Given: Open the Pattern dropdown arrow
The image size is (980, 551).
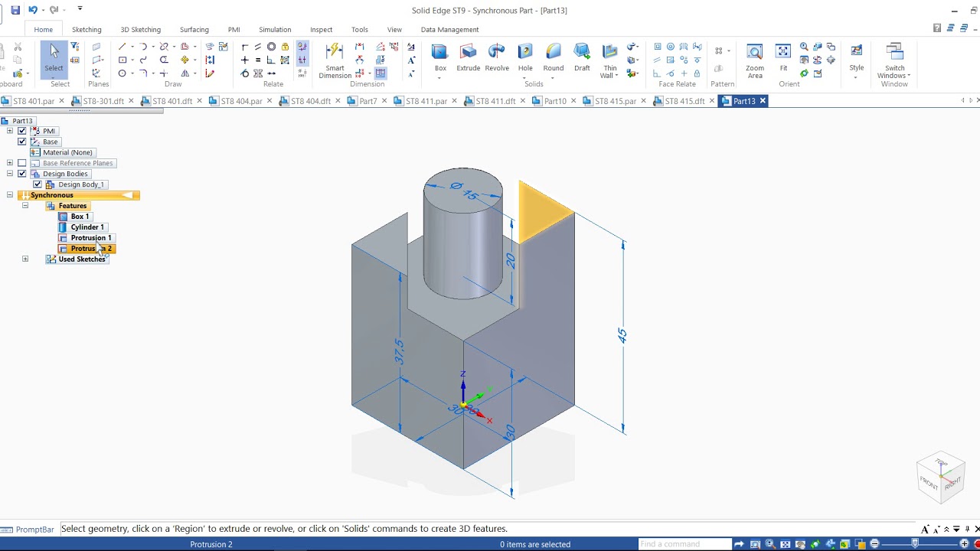Looking at the screenshot, I should [728, 51].
